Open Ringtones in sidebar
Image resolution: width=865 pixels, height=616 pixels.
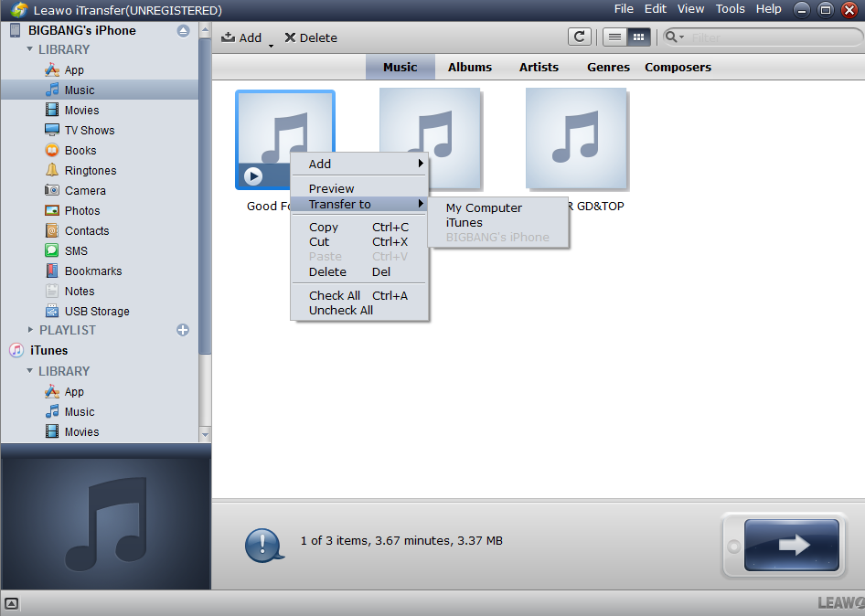click(x=90, y=170)
